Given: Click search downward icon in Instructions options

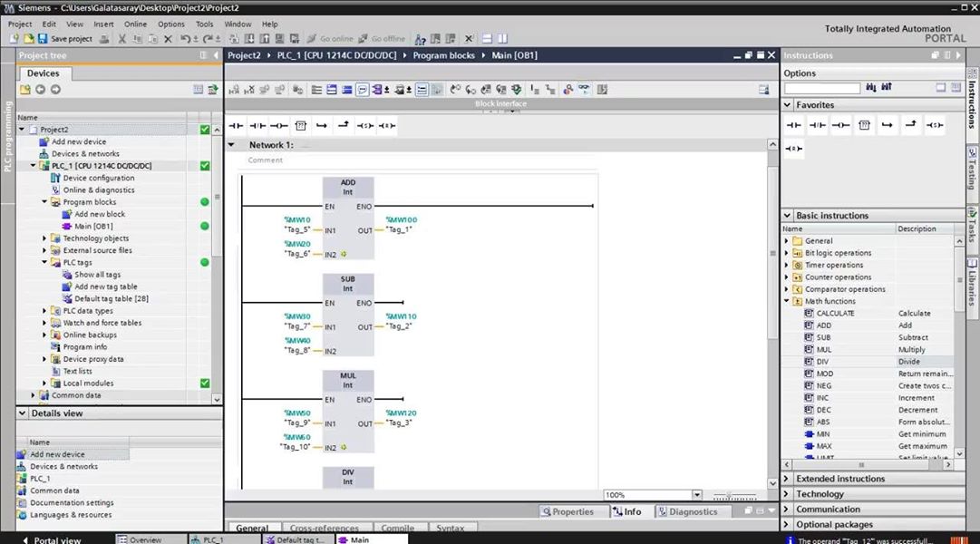Looking at the screenshot, I should coord(870,88).
